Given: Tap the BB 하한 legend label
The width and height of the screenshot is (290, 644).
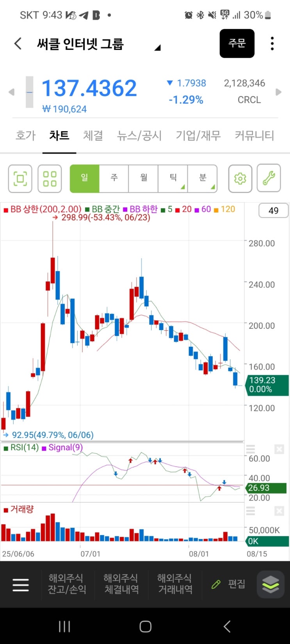Looking at the screenshot, I should pos(140,209).
